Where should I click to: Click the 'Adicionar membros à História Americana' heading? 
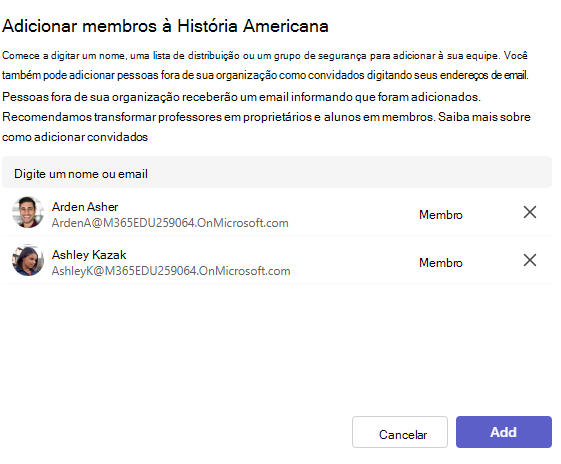click(165, 26)
